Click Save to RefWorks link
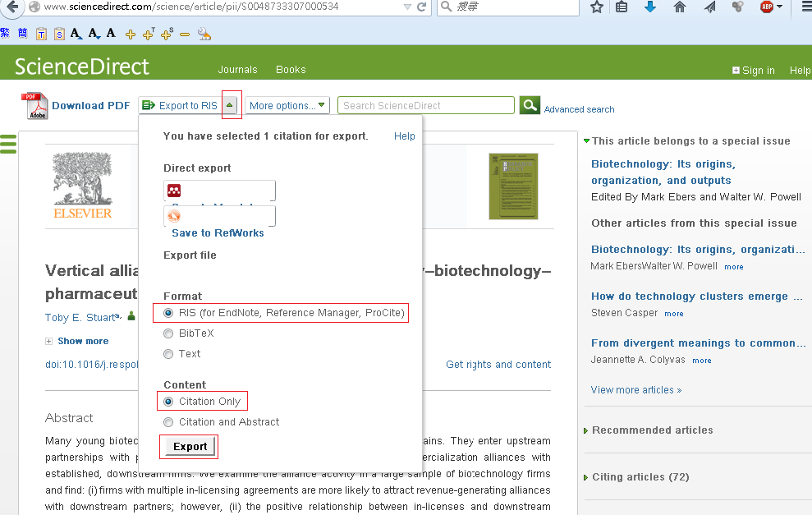Image resolution: width=812 pixels, height=515 pixels. (x=218, y=233)
